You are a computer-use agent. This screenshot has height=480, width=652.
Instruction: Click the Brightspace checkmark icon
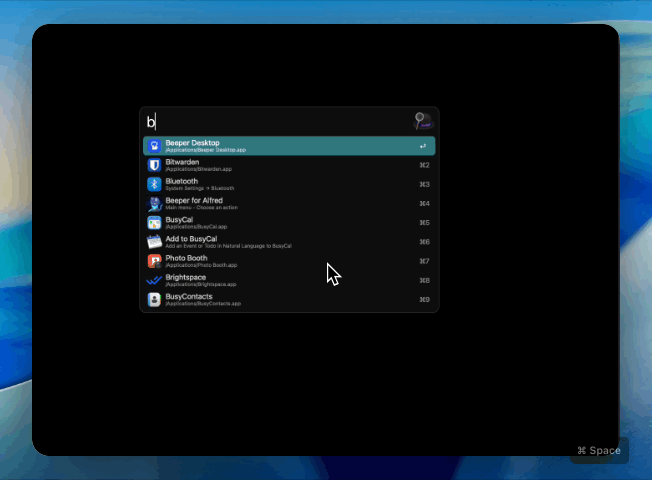click(x=154, y=281)
